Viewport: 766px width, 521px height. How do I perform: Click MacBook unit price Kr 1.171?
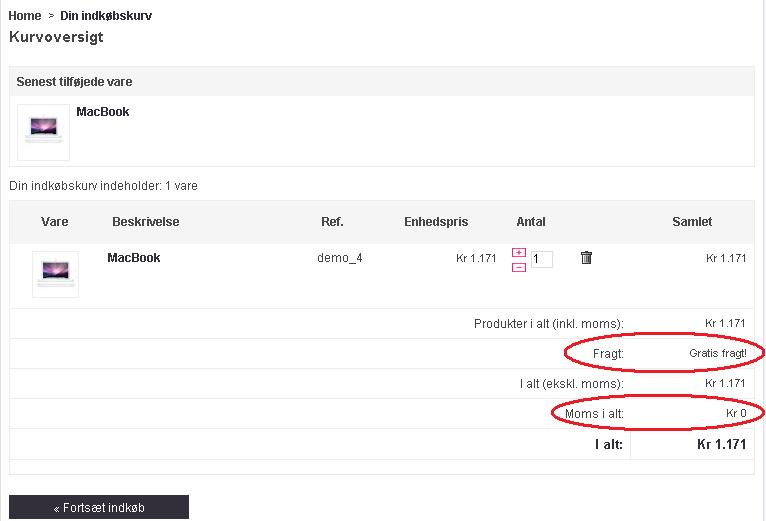pos(476,258)
